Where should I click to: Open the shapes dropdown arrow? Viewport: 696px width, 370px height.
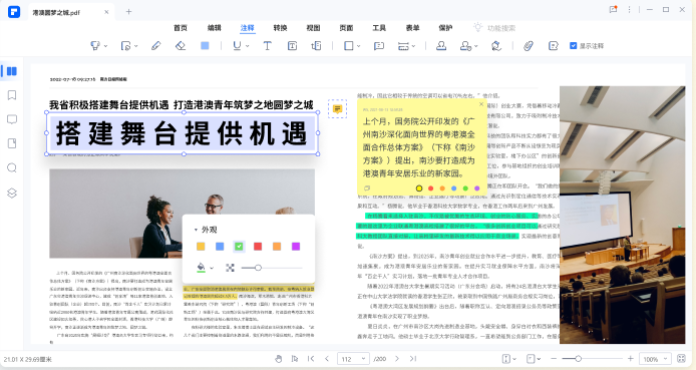point(359,46)
